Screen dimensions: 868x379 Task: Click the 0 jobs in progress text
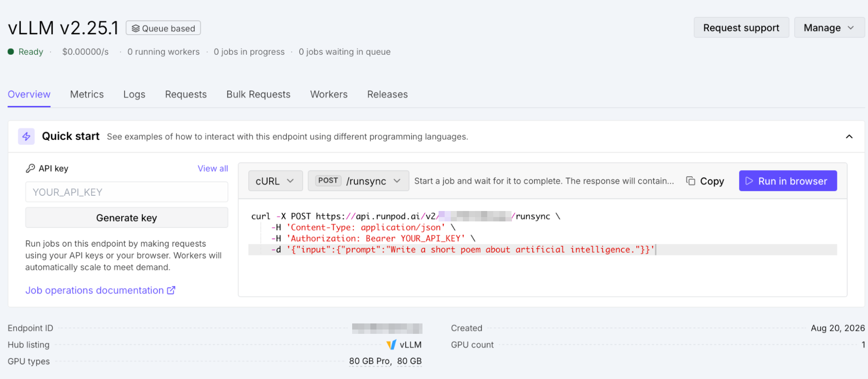point(249,52)
